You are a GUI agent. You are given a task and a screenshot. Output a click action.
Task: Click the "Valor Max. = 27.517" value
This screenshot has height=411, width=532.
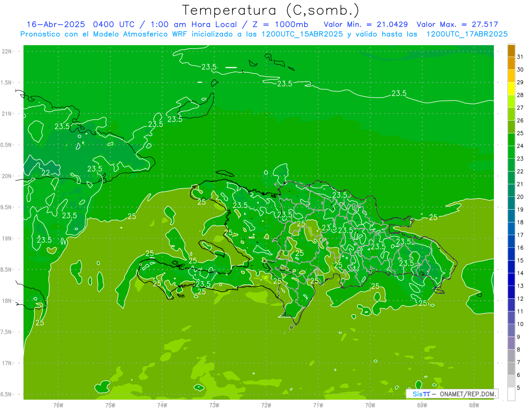(x=458, y=24)
